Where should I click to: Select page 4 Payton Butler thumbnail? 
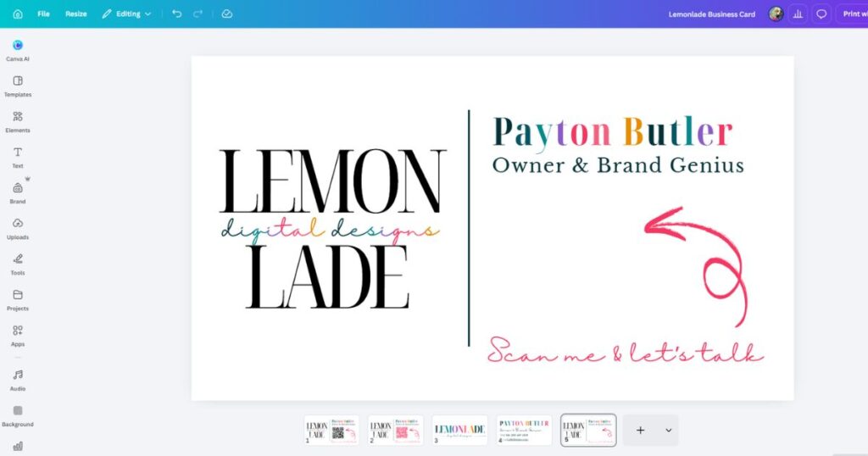(x=524, y=430)
